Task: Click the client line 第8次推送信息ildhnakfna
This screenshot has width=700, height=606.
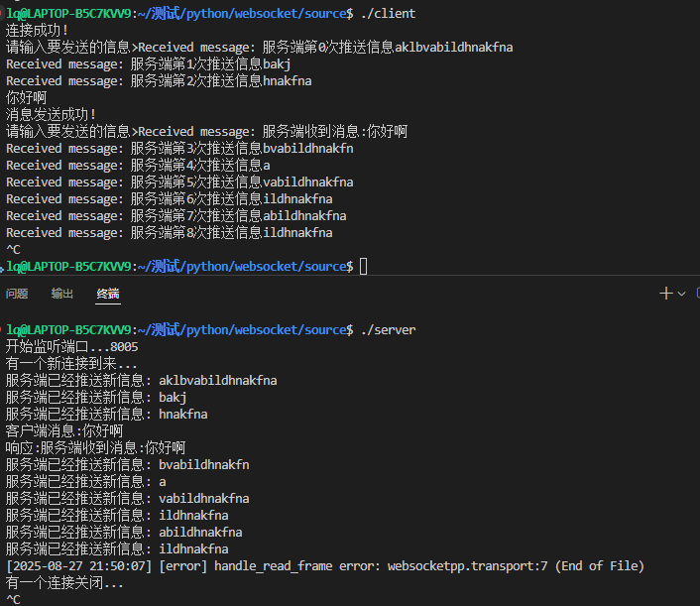Action: [170, 233]
